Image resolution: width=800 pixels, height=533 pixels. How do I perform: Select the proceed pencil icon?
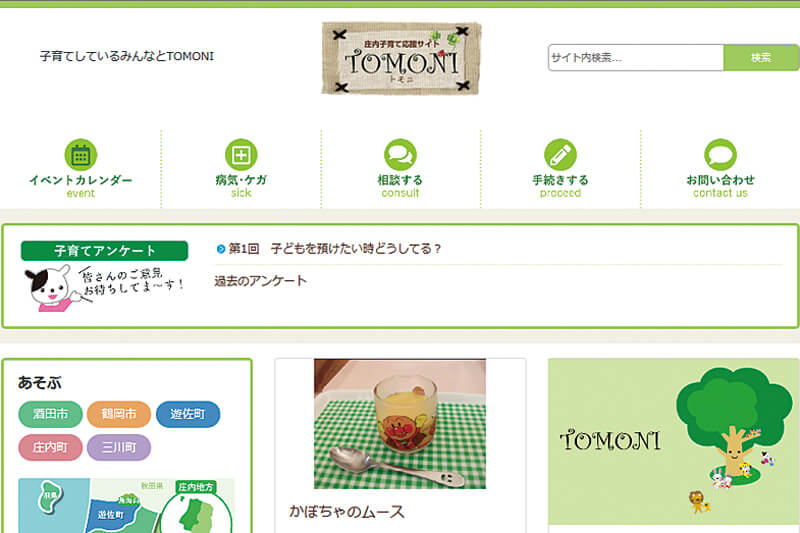point(560,155)
